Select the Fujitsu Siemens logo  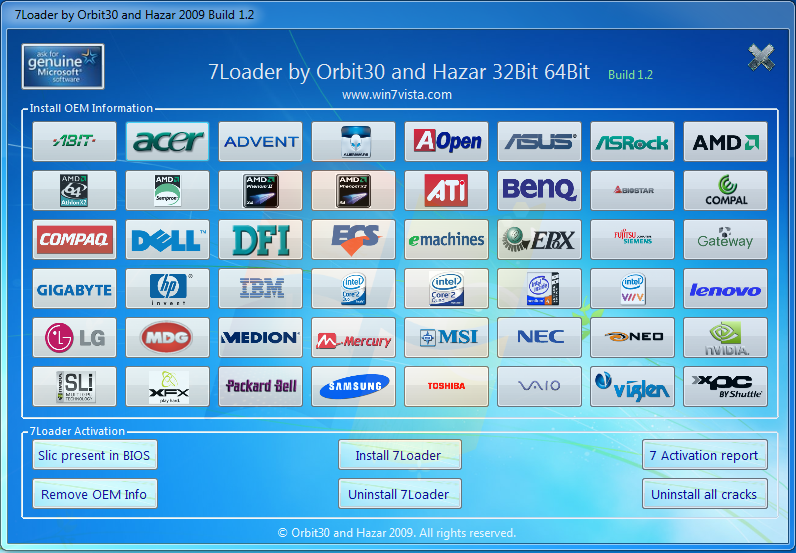point(632,240)
